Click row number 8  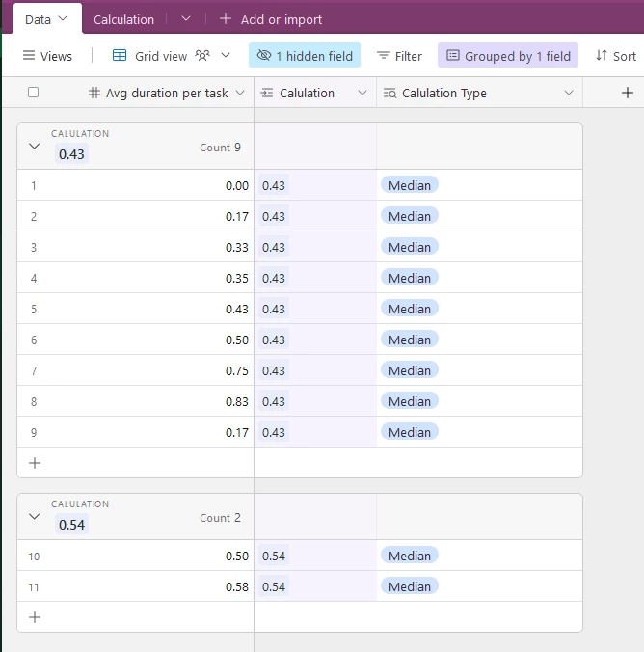coord(34,401)
